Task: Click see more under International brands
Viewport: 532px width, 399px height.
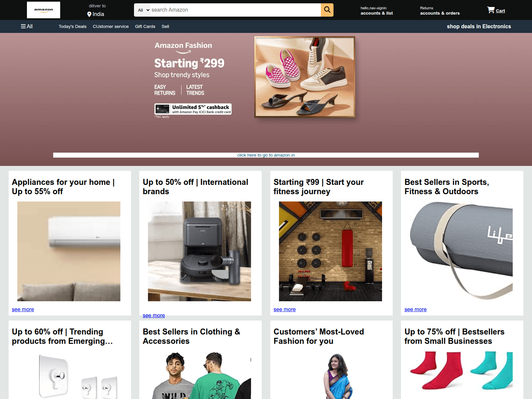Action: point(154,316)
